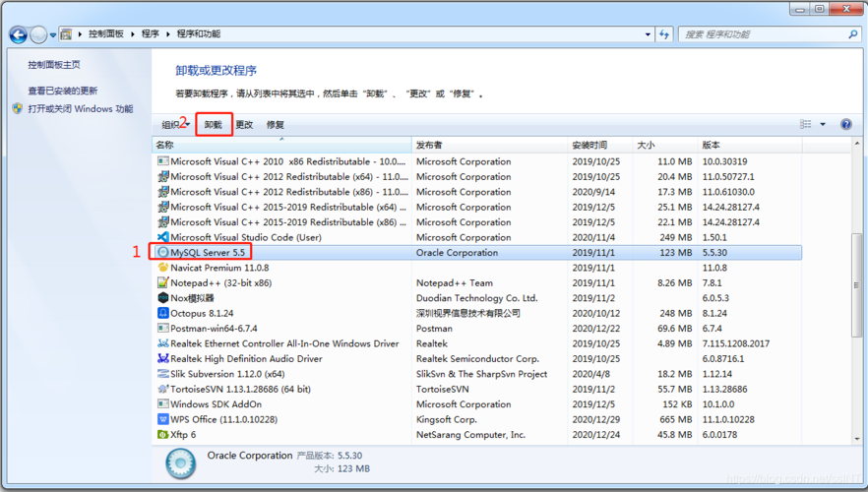Image resolution: width=868 pixels, height=492 pixels.
Task: Sort by the 大小 column header
Action: click(x=665, y=145)
